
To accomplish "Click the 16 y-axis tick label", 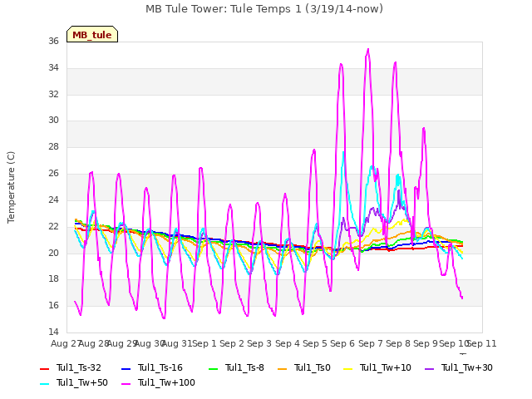I will point(53,305).
